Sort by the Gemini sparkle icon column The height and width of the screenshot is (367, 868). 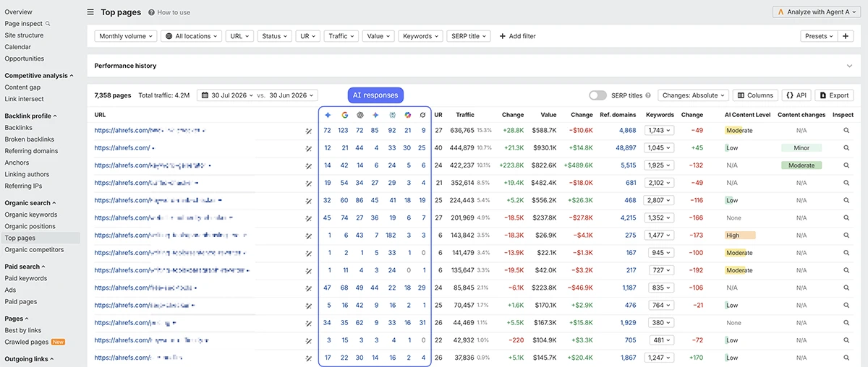(x=375, y=115)
